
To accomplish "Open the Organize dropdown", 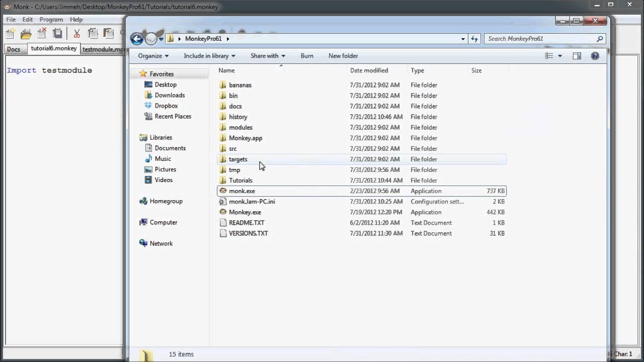I will (x=153, y=56).
